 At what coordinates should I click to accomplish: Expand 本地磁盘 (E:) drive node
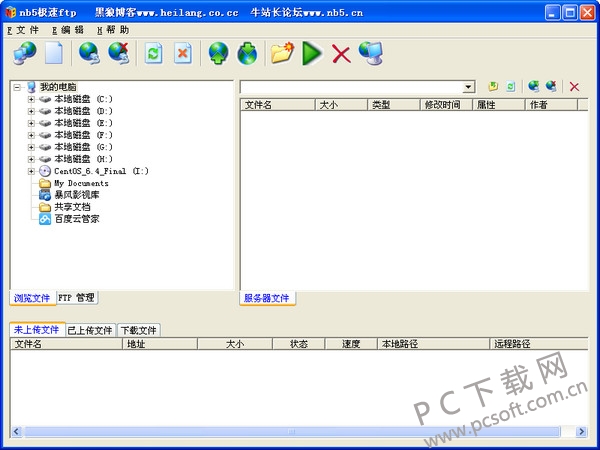click(31, 123)
